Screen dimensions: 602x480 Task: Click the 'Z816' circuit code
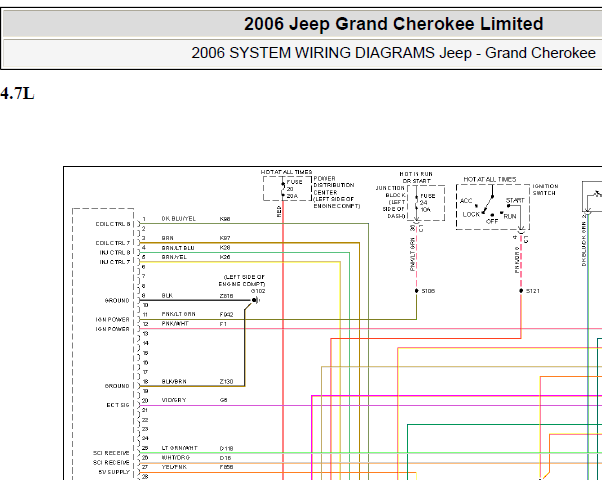pos(227,296)
